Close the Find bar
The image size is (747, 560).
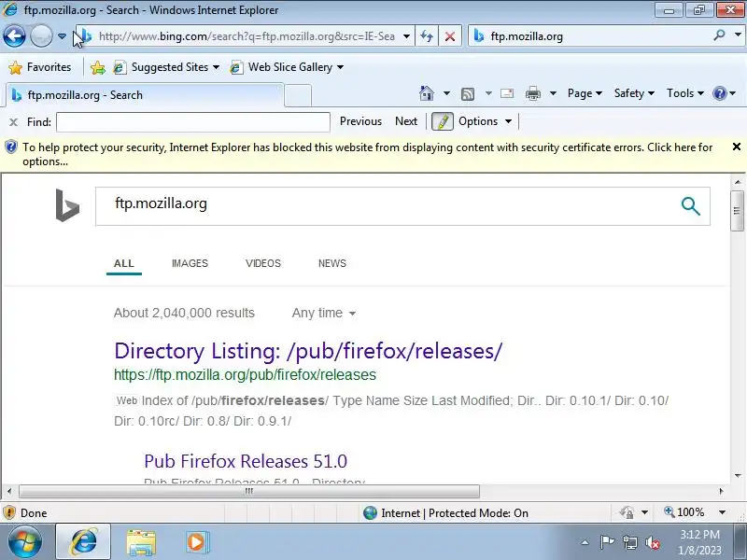click(x=13, y=122)
